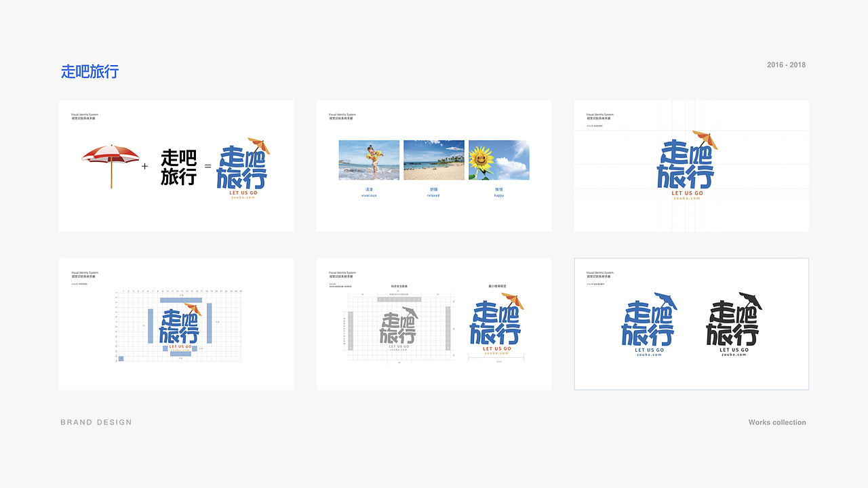The width and height of the screenshot is (868, 488).
Task: Click the 2016 - 2018 date text
Action: click(787, 65)
